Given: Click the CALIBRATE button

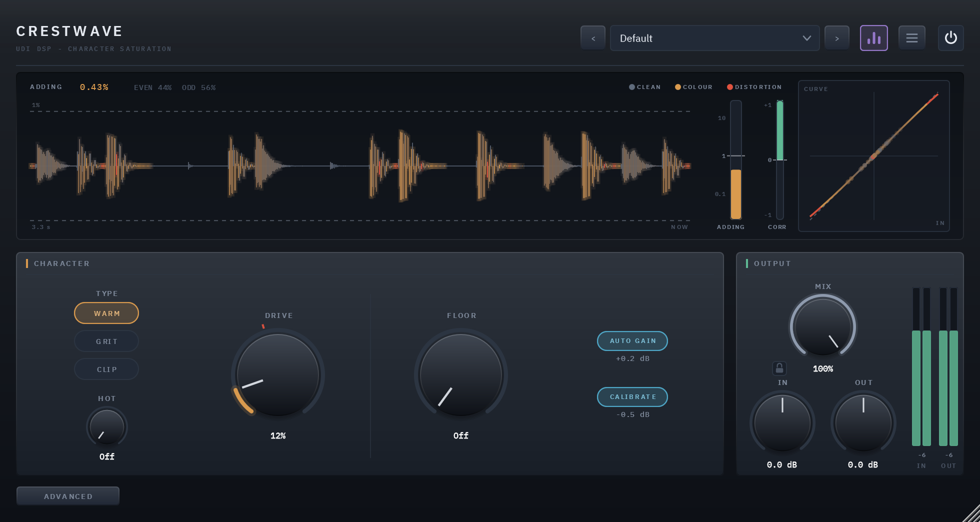Looking at the screenshot, I should pos(632,396).
